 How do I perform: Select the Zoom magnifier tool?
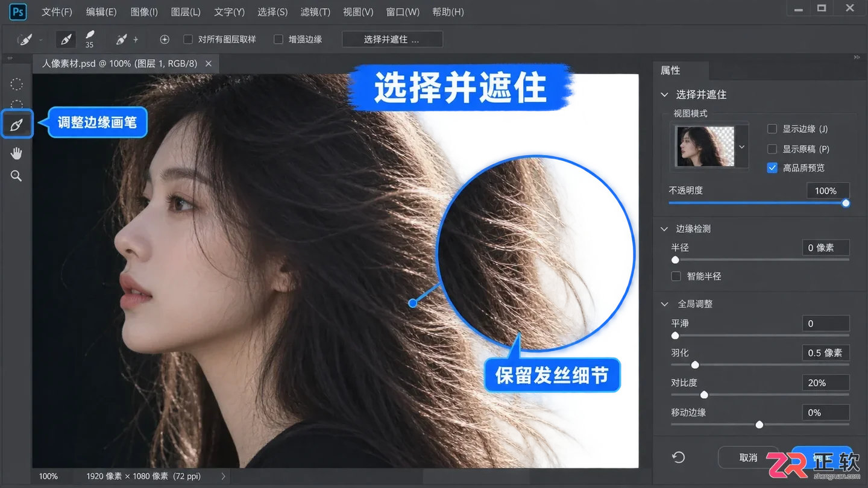coord(16,176)
